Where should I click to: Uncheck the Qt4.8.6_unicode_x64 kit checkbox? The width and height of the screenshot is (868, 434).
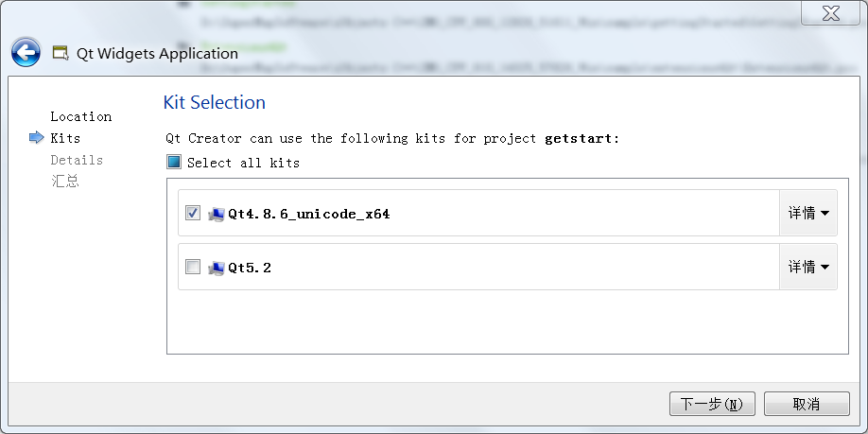tap(193, 213)
